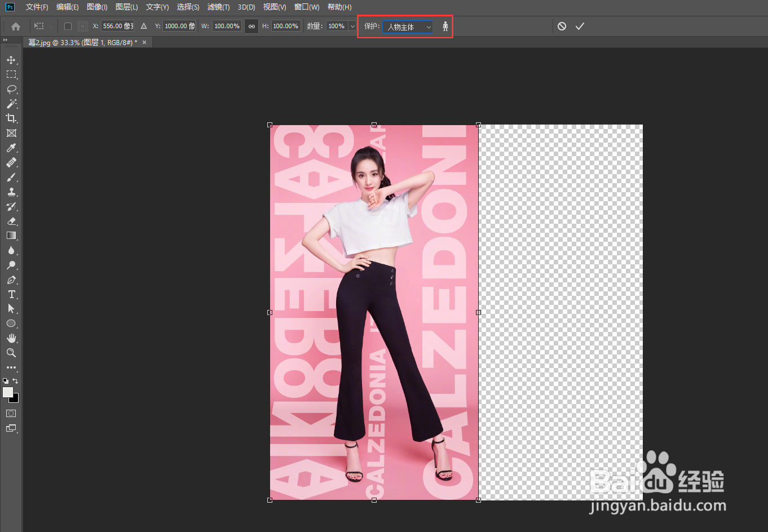Select the Move tool
This screenshot has width=768, height=532.
pos(11,60)
